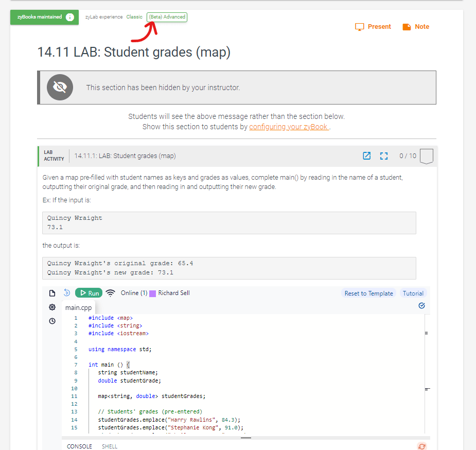The height and width of the screenshot is (450, 476).
Task: Click the completion badge next to 0 / 10
Action: point(427,156)
